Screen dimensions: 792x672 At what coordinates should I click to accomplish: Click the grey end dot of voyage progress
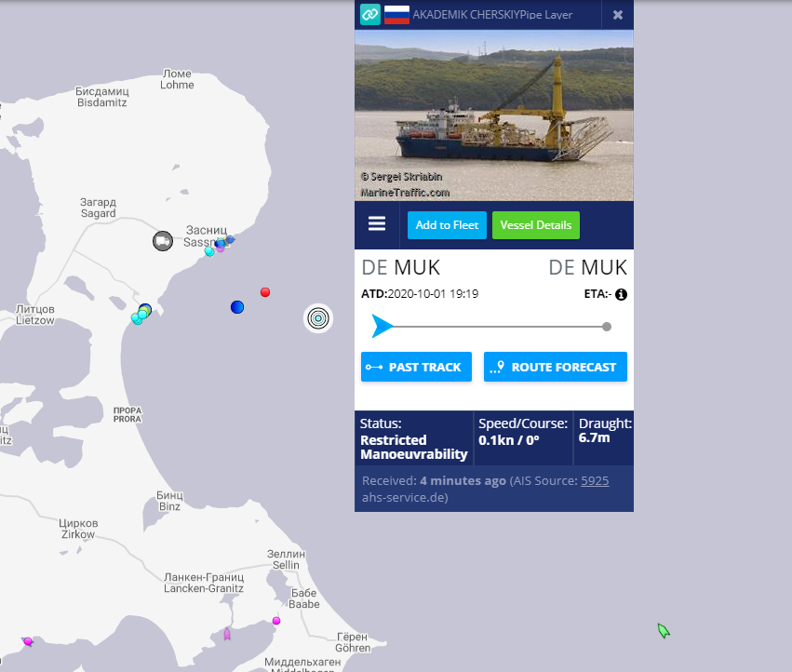click(x=607, y=327)
